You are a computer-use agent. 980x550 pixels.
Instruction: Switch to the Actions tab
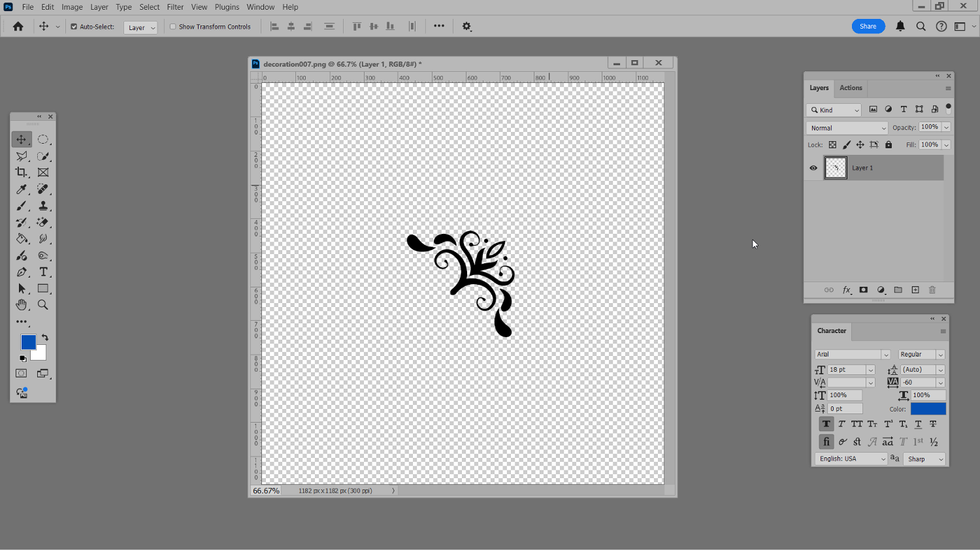tap(851, 88)
